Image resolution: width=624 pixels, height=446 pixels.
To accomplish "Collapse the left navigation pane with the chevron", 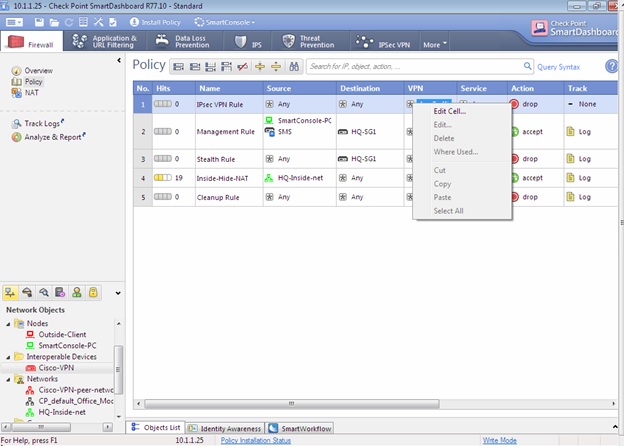I will (119, 60).
